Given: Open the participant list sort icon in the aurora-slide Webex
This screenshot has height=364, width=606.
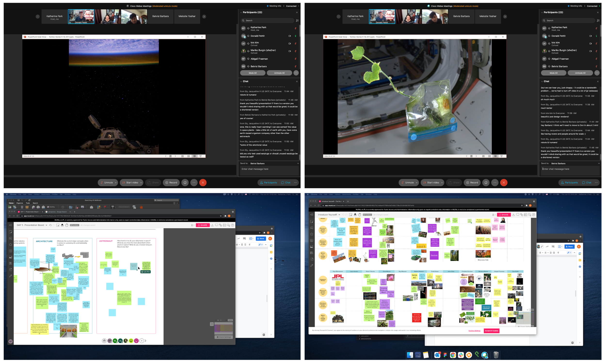Looking at the screenshot, I should (x=297, y=21).
